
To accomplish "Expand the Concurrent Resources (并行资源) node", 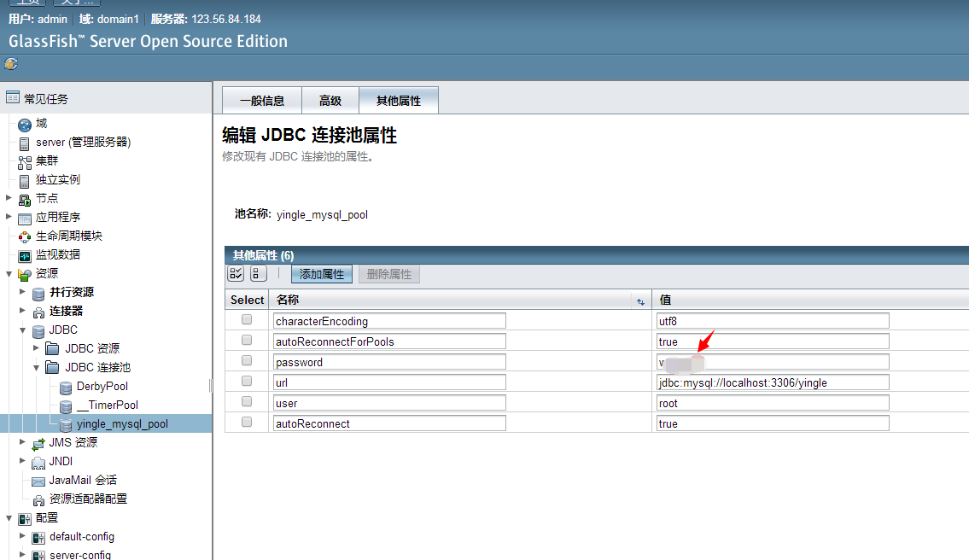I will (22, 291).
